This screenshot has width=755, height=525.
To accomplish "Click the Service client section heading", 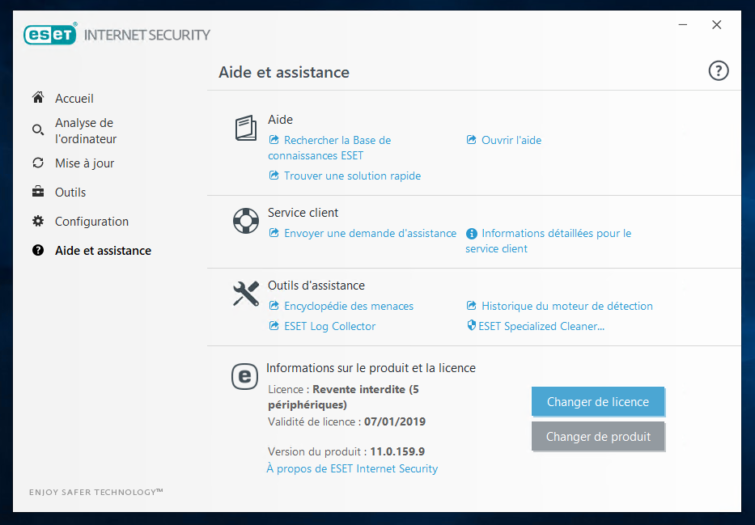I will coord(303,212).
